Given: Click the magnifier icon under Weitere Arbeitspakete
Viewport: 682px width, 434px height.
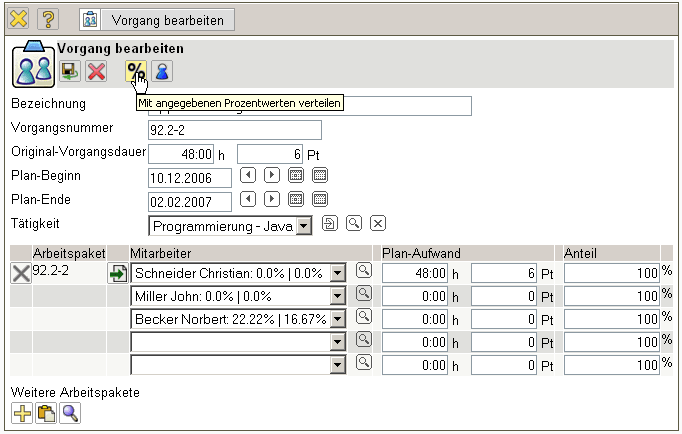Looking at the screenshot, I should [69, 412].
